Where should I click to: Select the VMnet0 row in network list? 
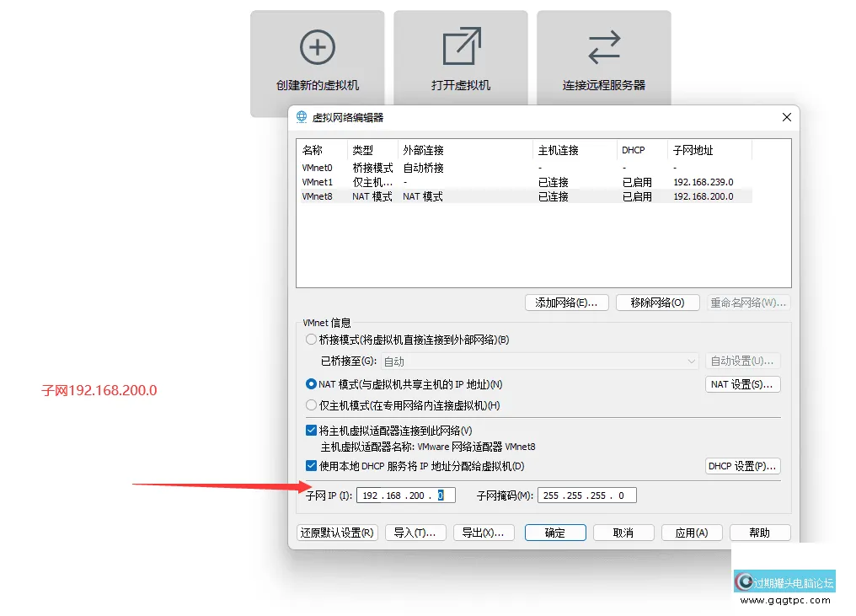(x=318, y=168)
